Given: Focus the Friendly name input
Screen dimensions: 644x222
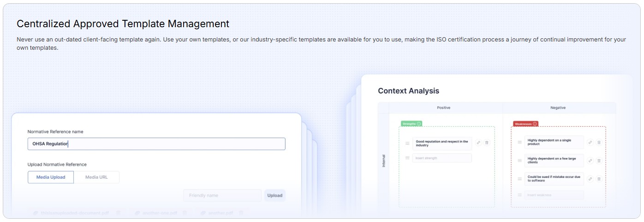Looking at the screenshot, I should (x=222, y=196).
